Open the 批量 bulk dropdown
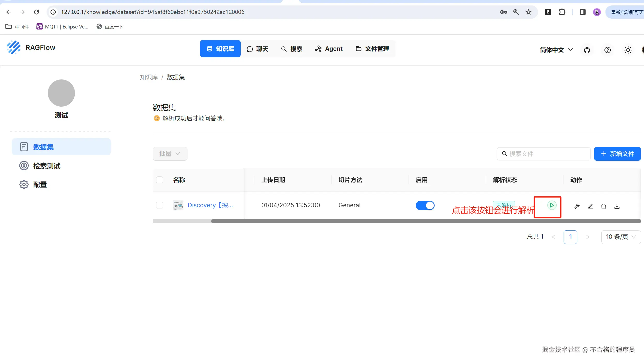The width and height of the screenshot is (644, 362). coord(170,154)
